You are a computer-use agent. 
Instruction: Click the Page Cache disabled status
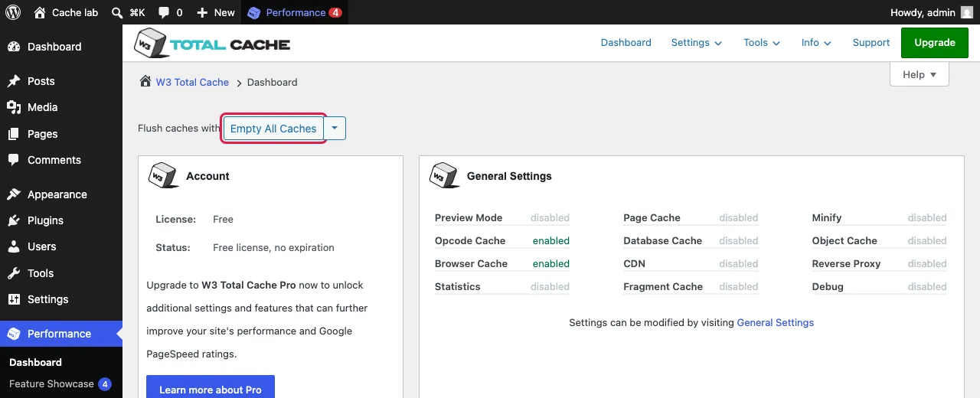739,217
